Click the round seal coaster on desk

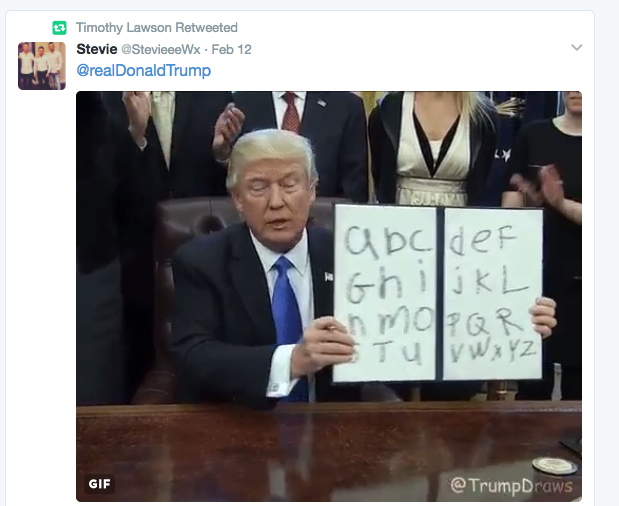click(x=555, y=466)
